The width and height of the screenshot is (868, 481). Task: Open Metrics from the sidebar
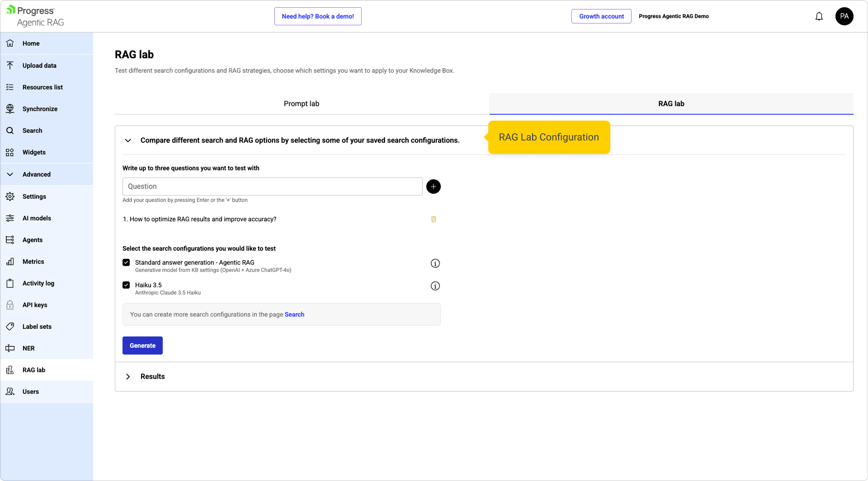[x=33, y=262]
